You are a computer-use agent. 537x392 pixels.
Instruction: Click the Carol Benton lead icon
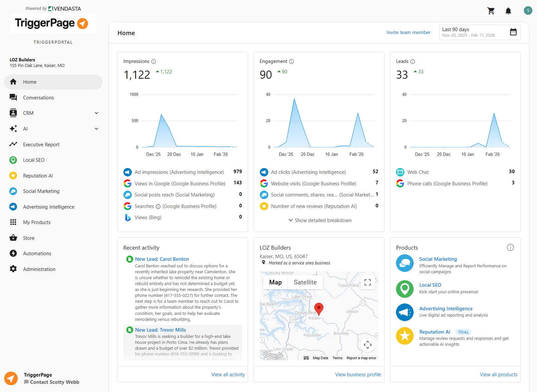130,259
